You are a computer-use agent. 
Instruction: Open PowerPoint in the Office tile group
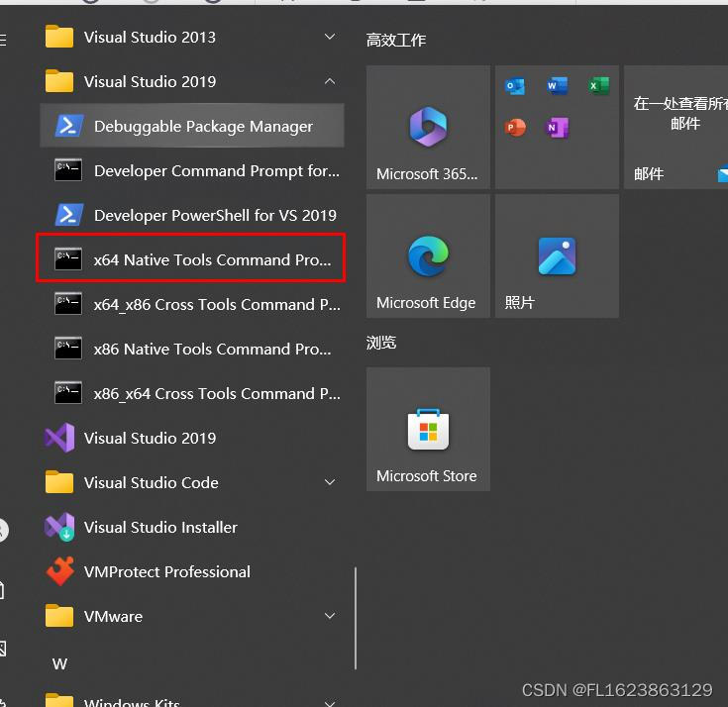click(x=514, y=128)
